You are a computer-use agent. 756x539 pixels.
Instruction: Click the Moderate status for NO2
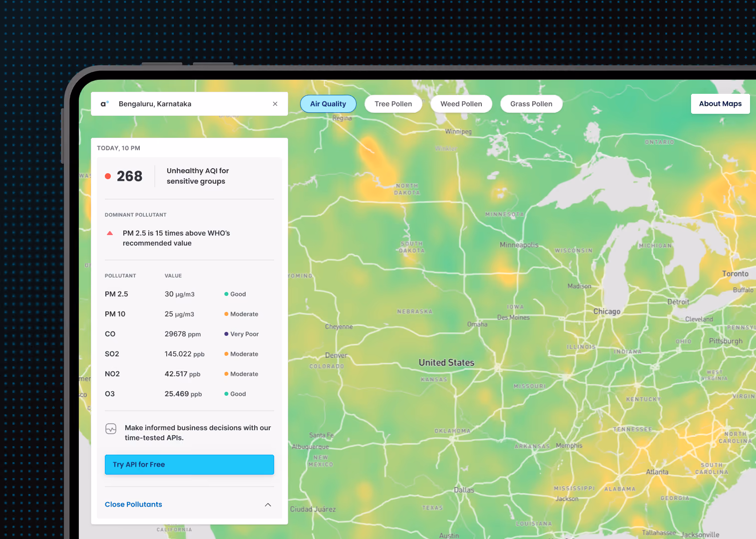coord(241,374)
